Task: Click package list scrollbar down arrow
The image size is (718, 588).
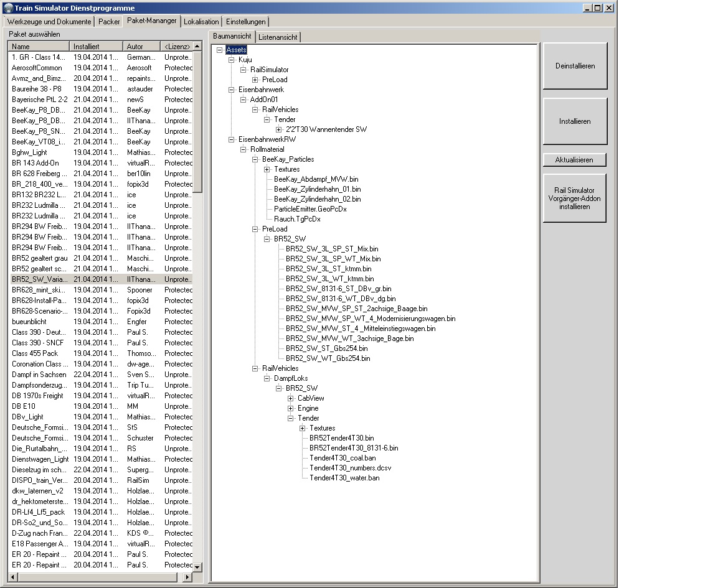Action: [197, 567]
